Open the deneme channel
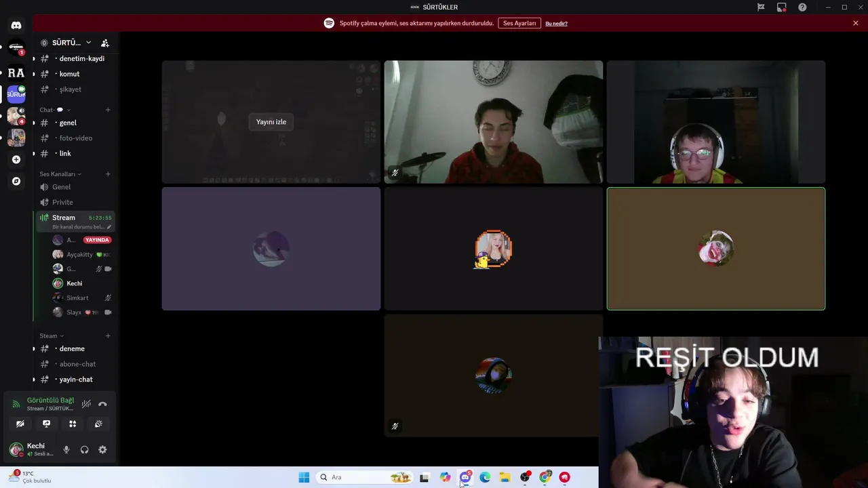Viewport: 868px width, 488px height. coord(75,348)
